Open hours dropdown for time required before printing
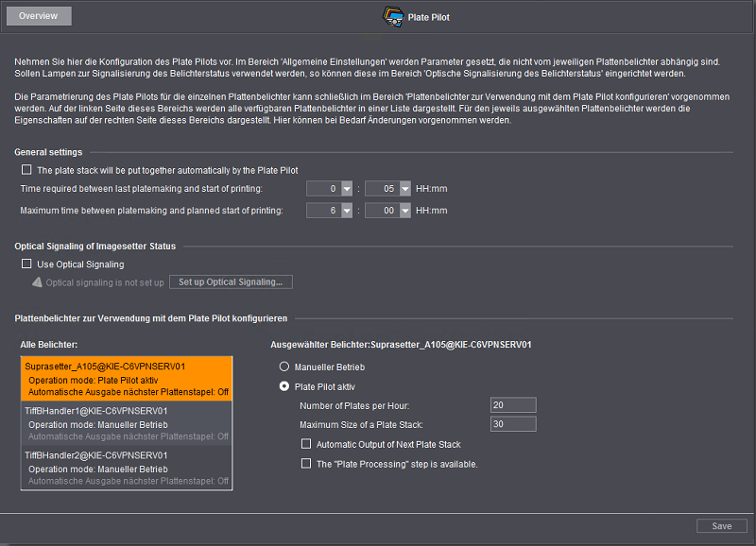Viewport: 756px width, 546px height. click(347, 189)
